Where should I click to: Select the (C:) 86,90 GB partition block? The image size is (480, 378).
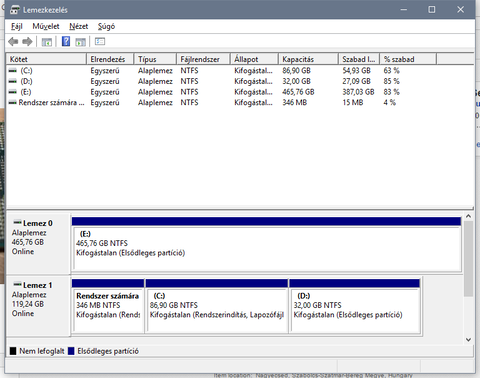(217, 306)
